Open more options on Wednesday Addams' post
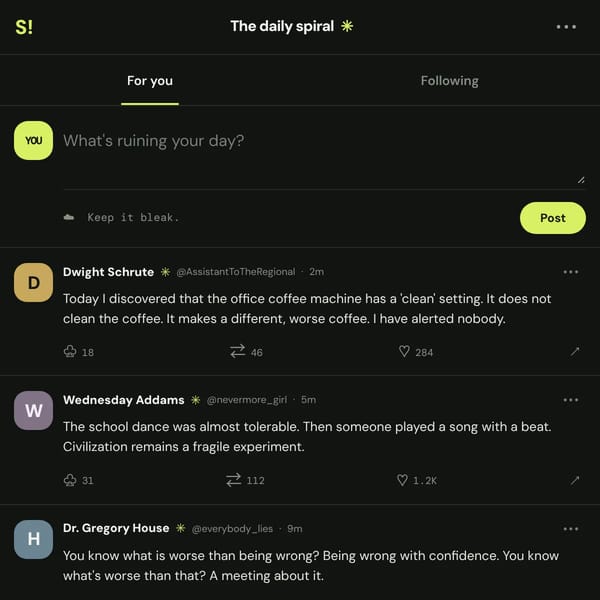 (x=571, y=400)
